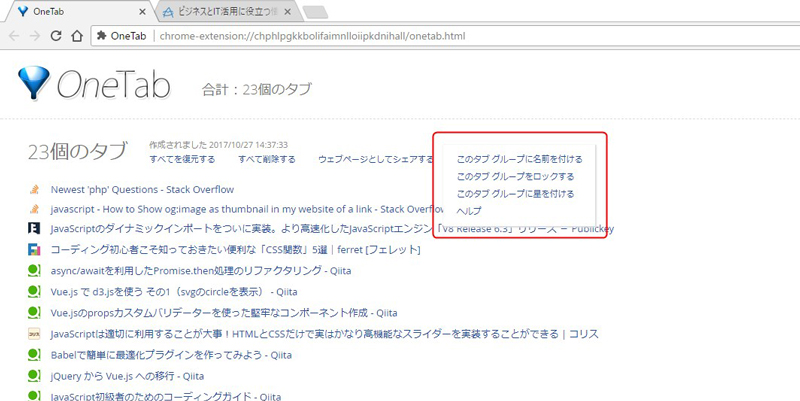Switch to the OneTab browser tab
This screenshot has width=800, height=401.
[x=77, y=11]
